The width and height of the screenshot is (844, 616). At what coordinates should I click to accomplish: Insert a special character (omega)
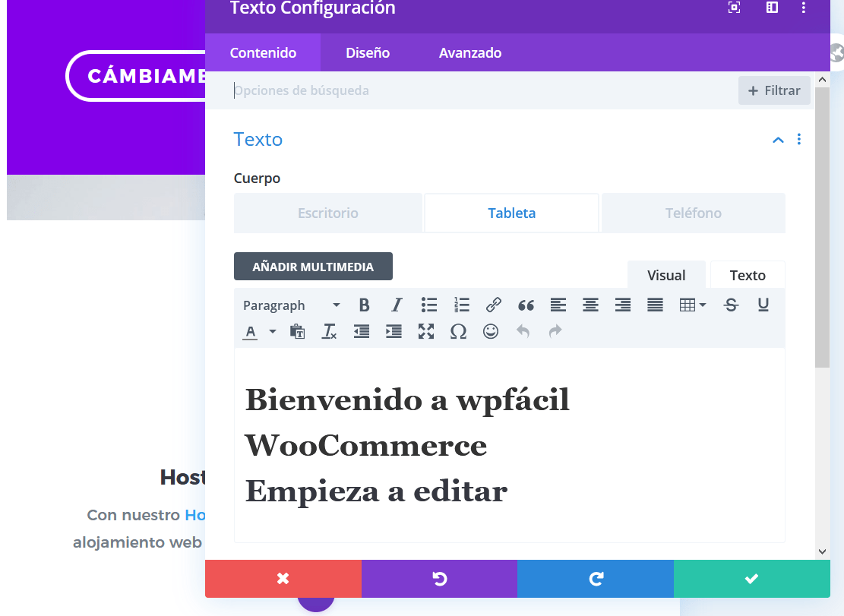click(459, 331)
